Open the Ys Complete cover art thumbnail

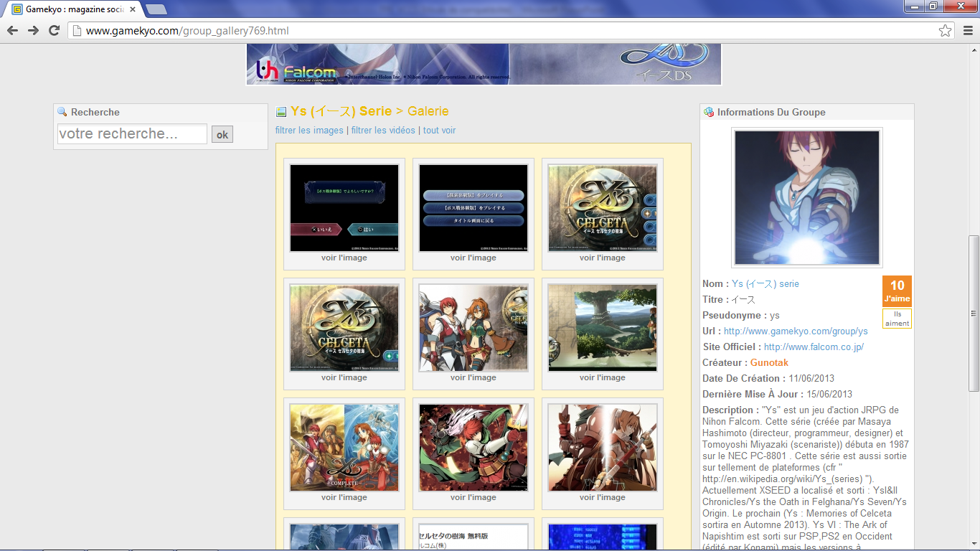coord(344,448)
